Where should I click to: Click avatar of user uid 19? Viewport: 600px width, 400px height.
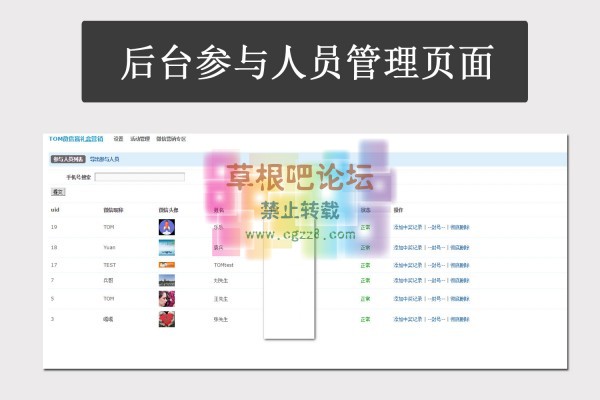click(166, 227)
